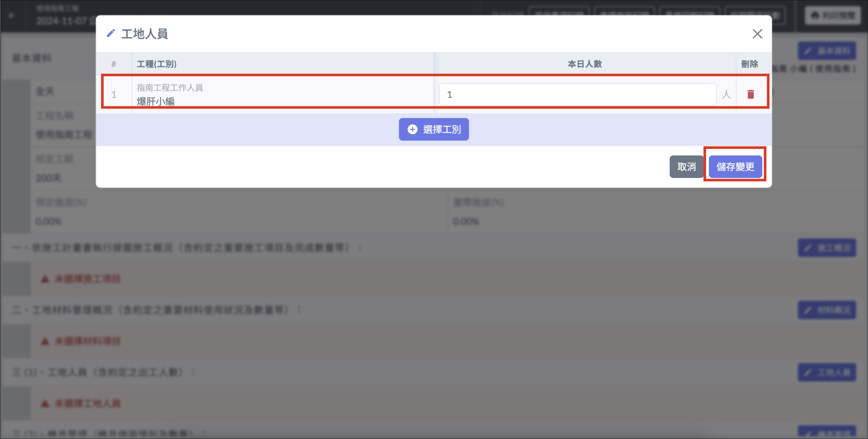The image size is (868, 439).
Task: Click the pencil icon beside 工地人員 title
Action: pos(111,33)
